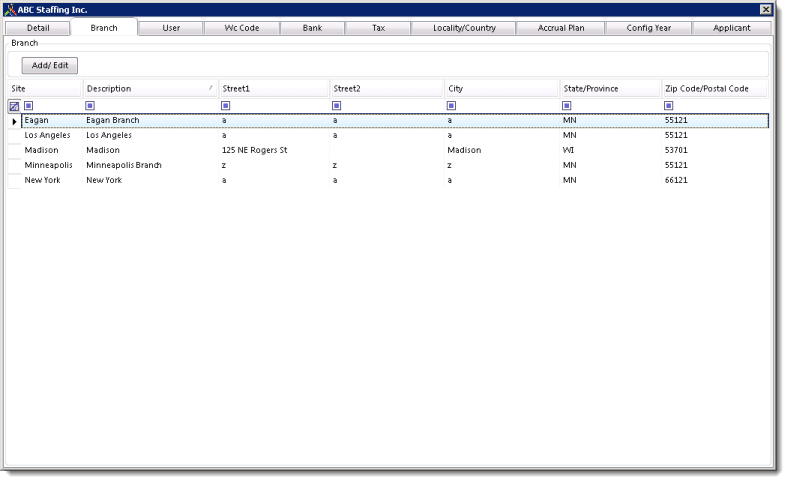Click the Street2 column filter icon
Screen dimensions: 788x482
click(x=337, y=105)
